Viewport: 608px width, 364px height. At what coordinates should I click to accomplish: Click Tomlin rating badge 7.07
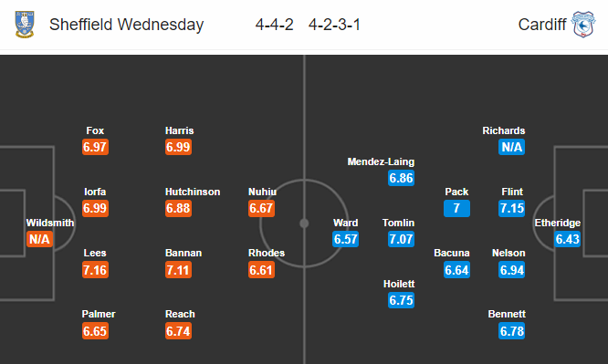pyautogui.click(x=402, y=239)
